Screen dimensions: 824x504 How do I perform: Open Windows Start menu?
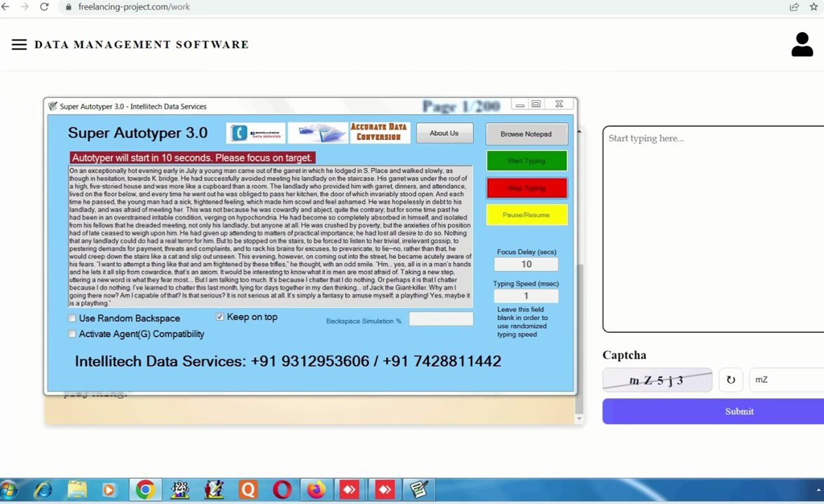(8, 490)
